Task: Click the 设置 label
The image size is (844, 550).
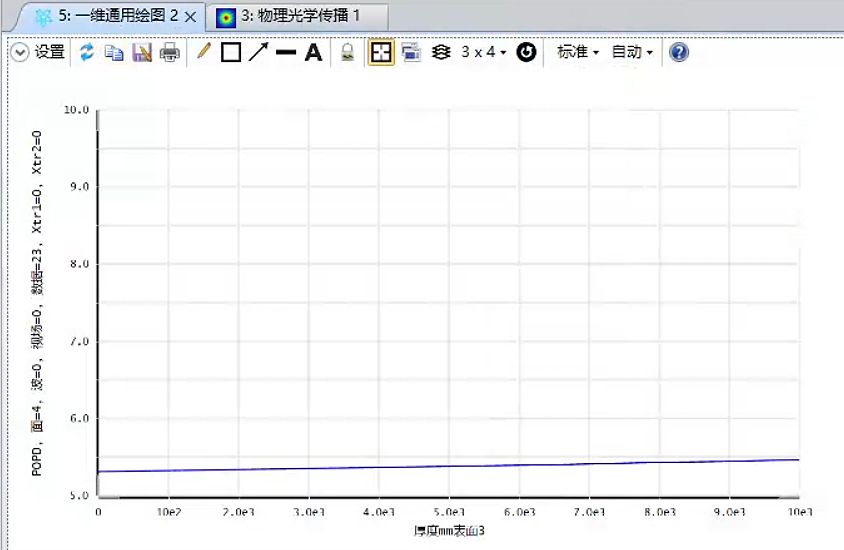Action: (50, 52)
